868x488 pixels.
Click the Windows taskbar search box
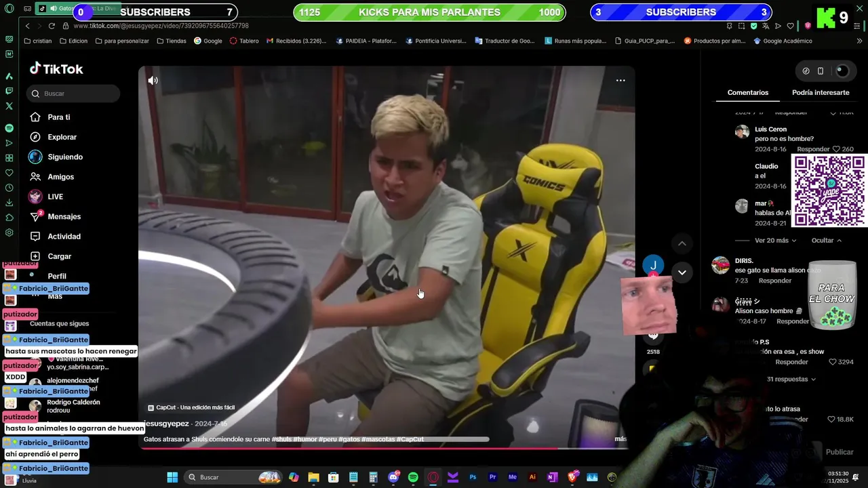(234, 477)
